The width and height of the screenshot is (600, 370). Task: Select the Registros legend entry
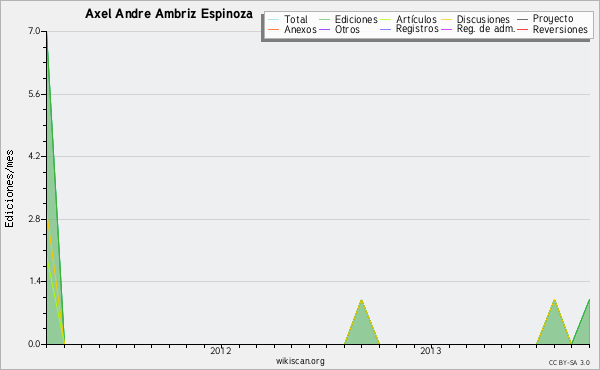[x=409, y=29]
